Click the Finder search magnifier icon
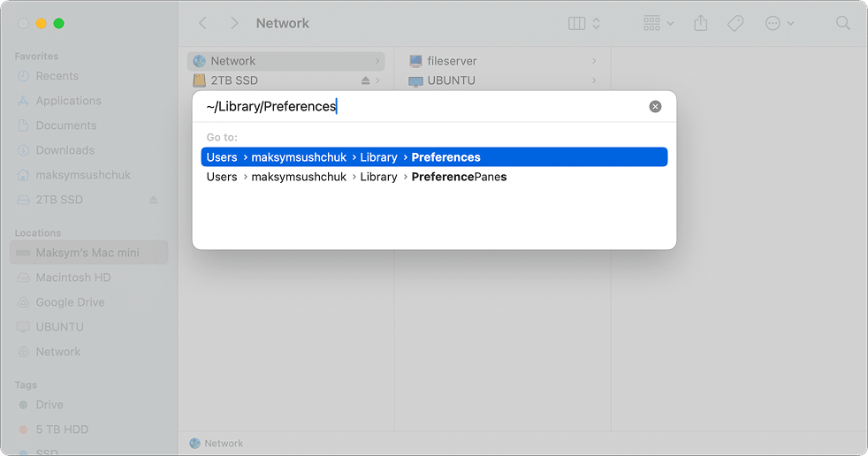The width and height of the screenshot is (868, 456). 842,23
